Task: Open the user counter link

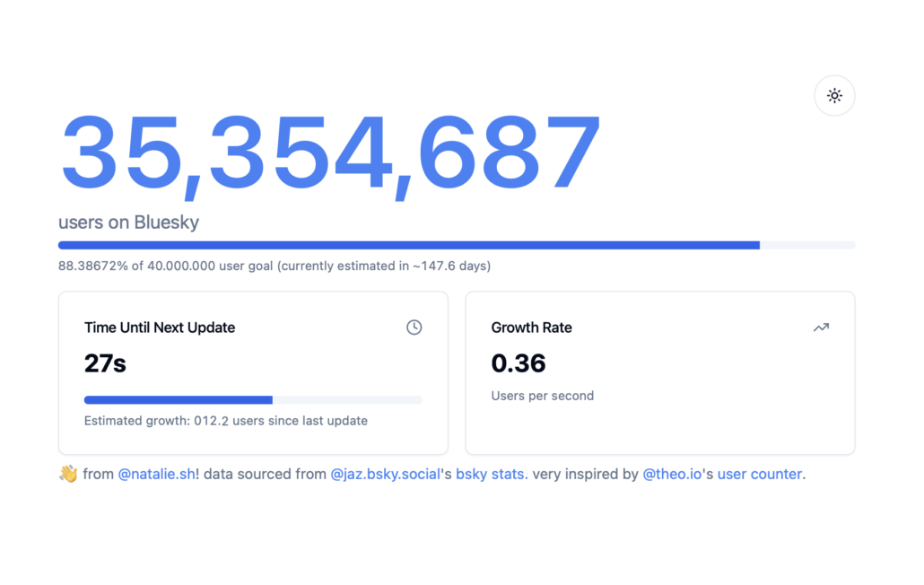Action: [x=760, y=475]
